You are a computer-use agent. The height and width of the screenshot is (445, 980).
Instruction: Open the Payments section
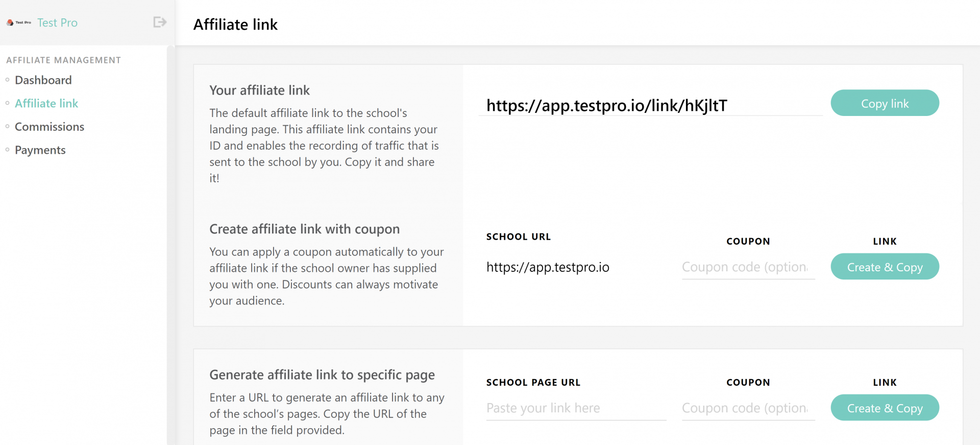pos(40,150)
